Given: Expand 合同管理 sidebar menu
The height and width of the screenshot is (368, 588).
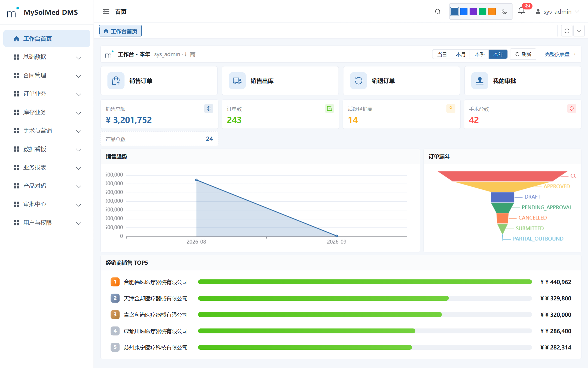Looking at the screenshot, I should click(x=47, y=76).
